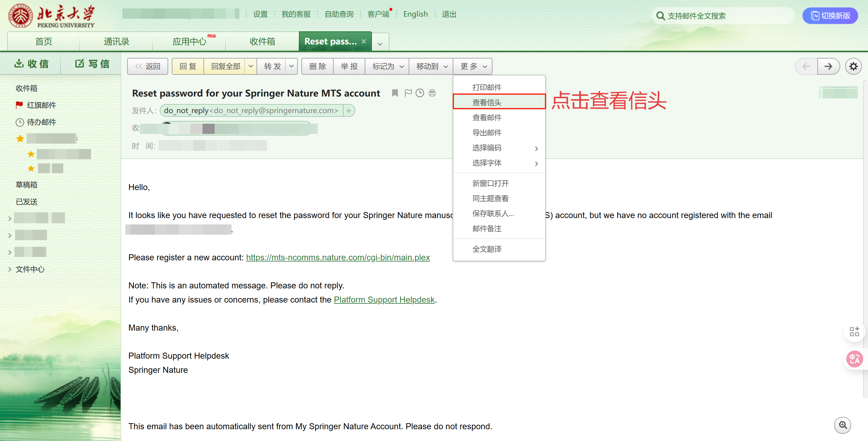Go to next email with right arrow

pos(829,66)
